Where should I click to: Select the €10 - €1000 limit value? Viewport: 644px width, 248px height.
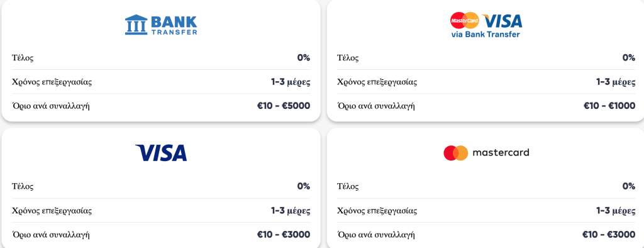click(x=609, y=106)
